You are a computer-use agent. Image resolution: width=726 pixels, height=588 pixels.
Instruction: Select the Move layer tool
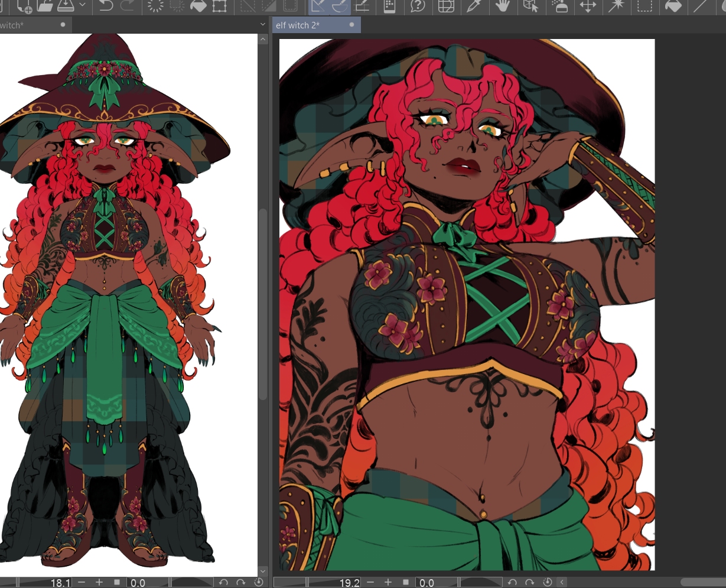tap(588, 6)
